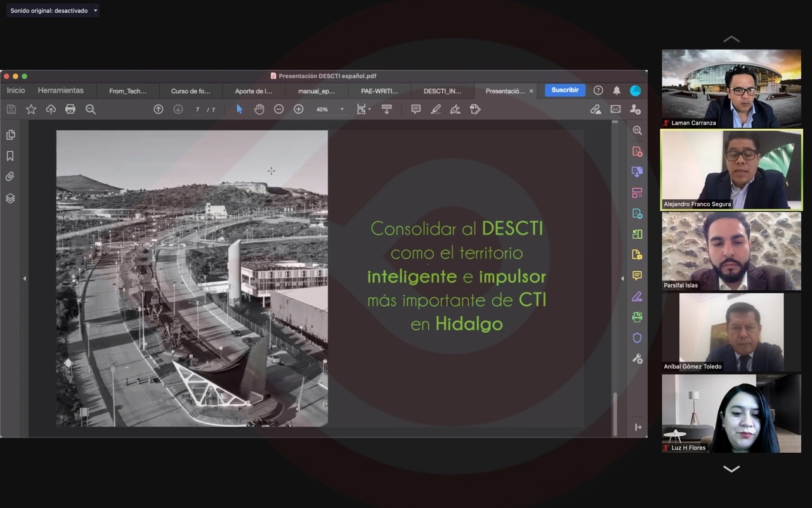Open the bookmarks panel in left sidebar
Viewport: 812px width, 508px height.
pos(10,156)
